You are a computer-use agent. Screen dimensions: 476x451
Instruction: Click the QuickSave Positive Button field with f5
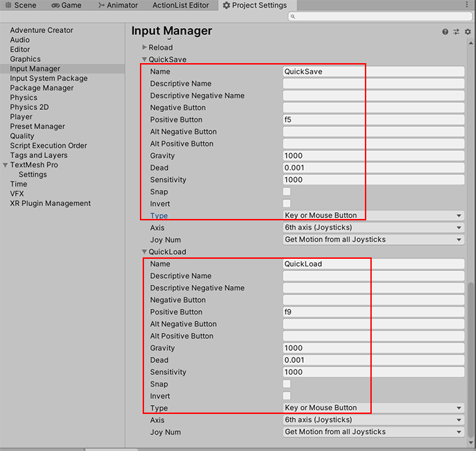pyautogui.click(x=373, y=119)
